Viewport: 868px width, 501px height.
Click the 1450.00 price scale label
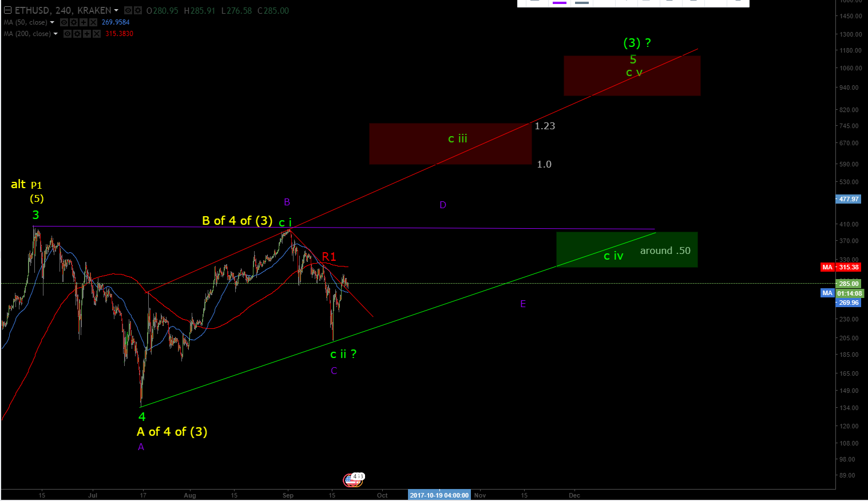tap(851, 16)
